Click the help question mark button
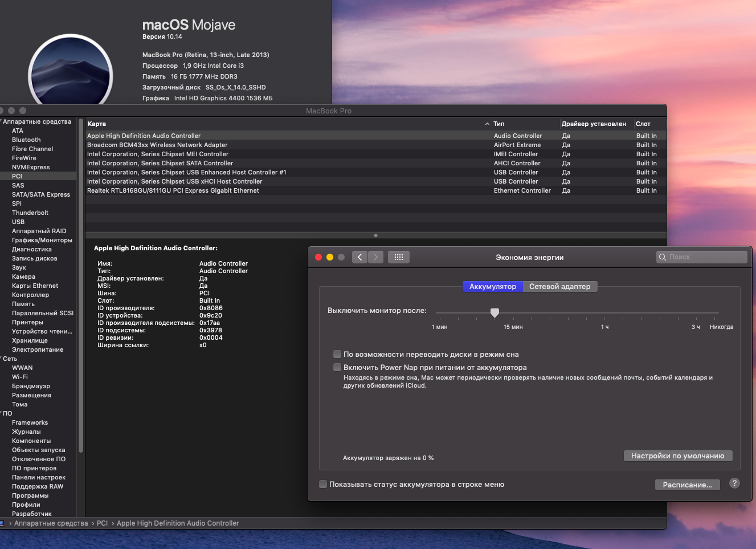 (x=734, y=483)
